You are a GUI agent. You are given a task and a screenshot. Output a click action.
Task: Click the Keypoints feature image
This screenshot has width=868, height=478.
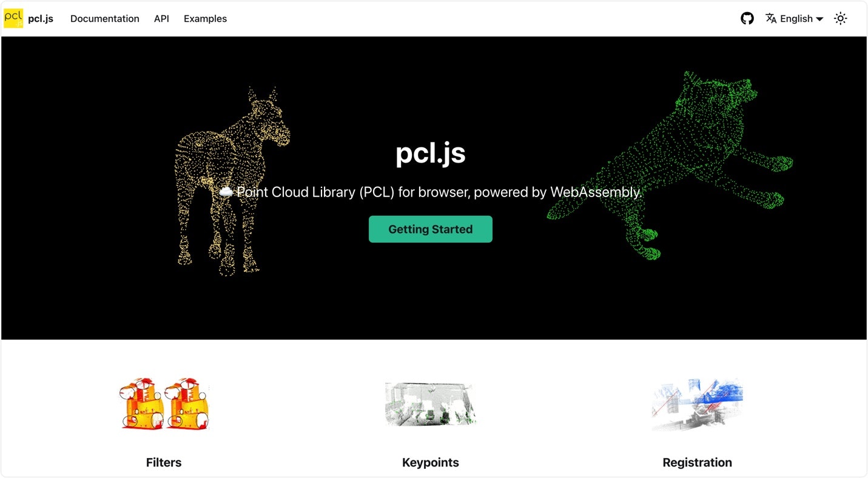(431, 404)
